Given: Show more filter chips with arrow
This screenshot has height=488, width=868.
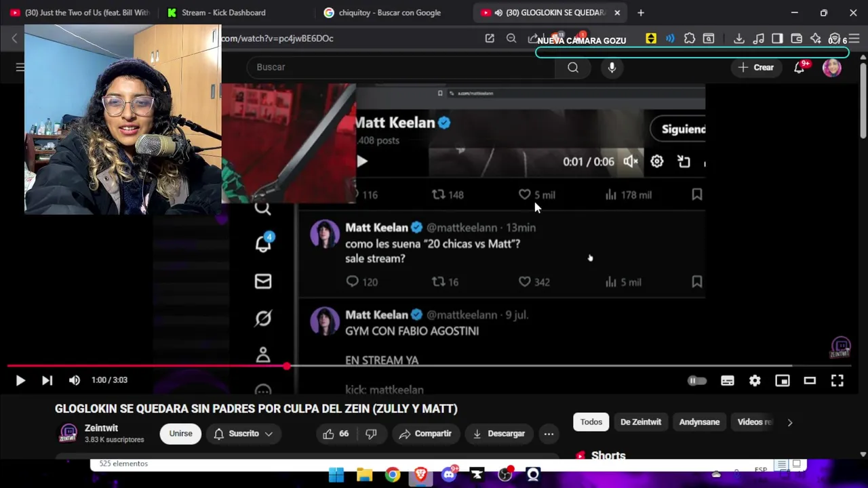Looking at the screenshot, I should [x=789, y=422].
